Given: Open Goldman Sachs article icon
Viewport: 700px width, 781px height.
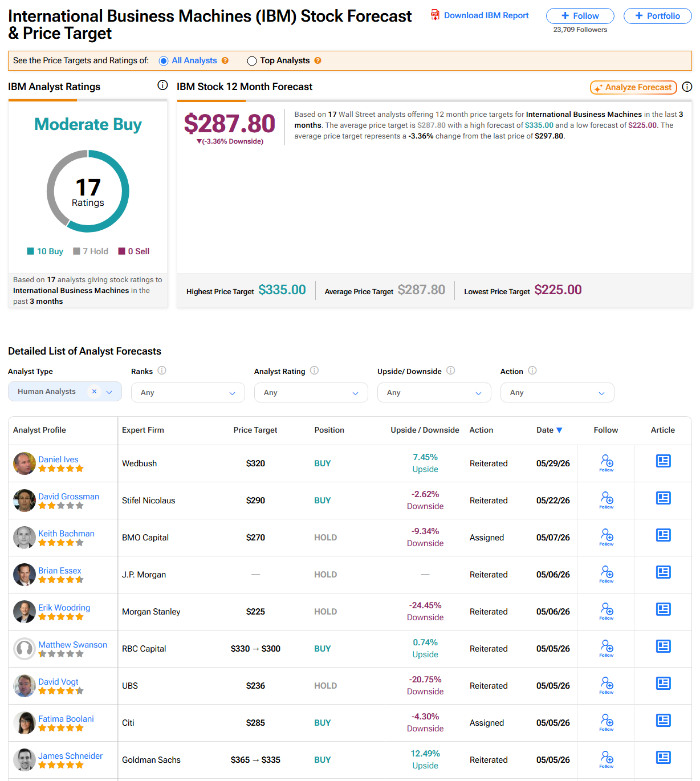Looking at the screenshot, I should point(664,757).
